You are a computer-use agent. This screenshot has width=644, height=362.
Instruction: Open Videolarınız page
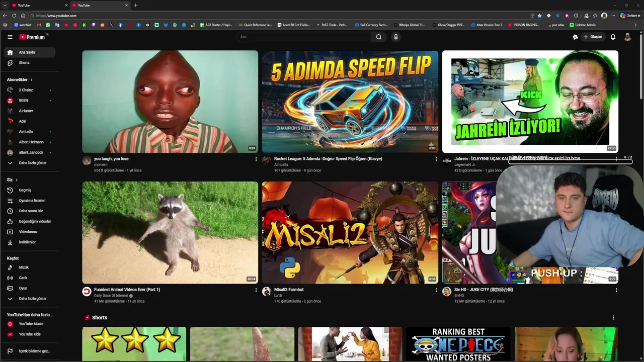click(x=30, y=232)
